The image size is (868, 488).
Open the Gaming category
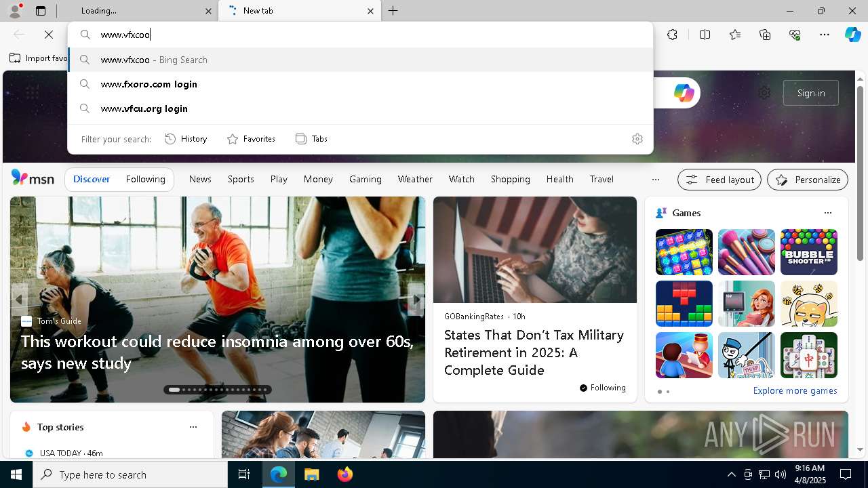point(366,179)
